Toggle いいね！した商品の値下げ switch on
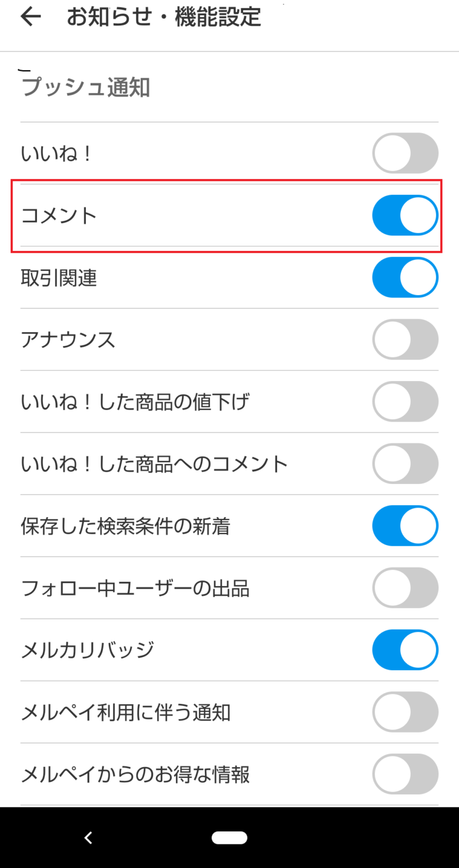 (405, 402)
